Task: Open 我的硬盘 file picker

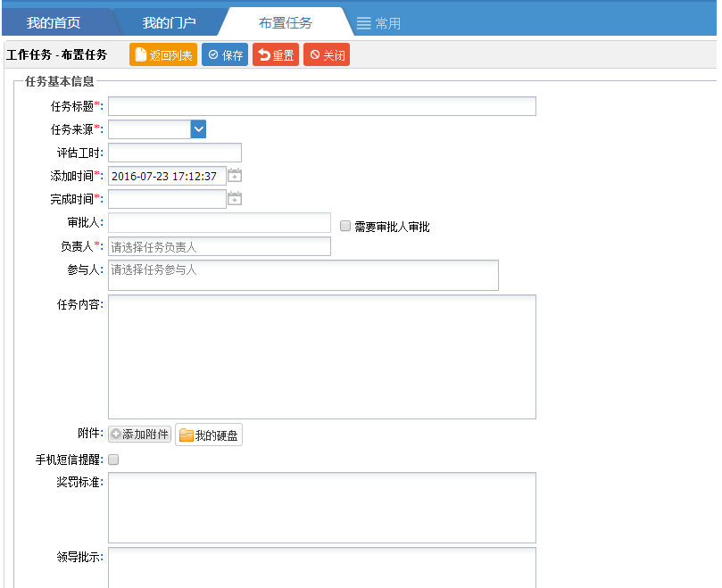Action: click(209, 435)
